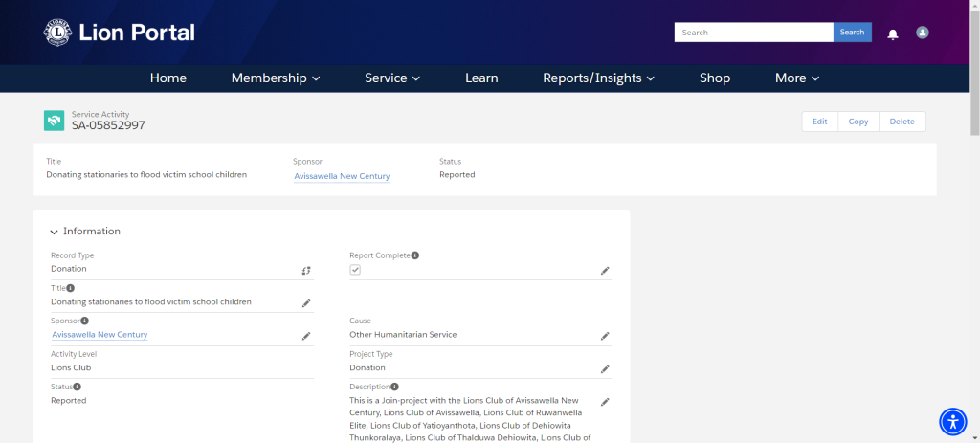Select 'Lions Club' activity level value
Image resolution: width=980 pixels, height=443 pixels.
tap(71, 367)
